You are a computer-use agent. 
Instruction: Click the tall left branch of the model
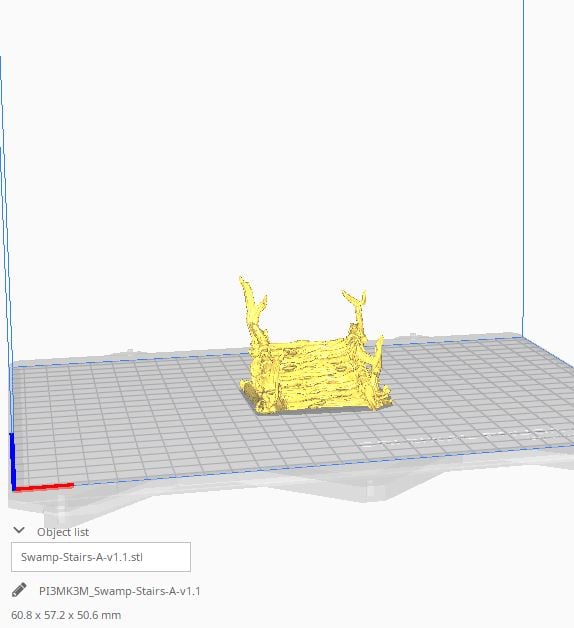point(254,312)
